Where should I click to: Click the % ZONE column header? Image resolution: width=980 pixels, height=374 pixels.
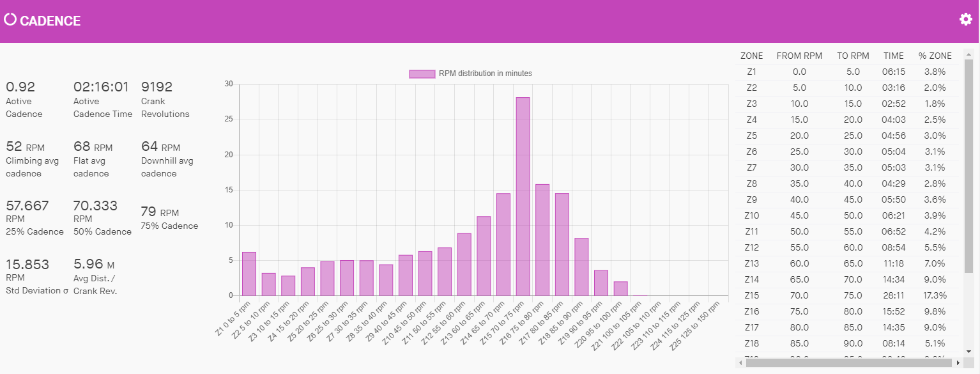pos(935,56)
